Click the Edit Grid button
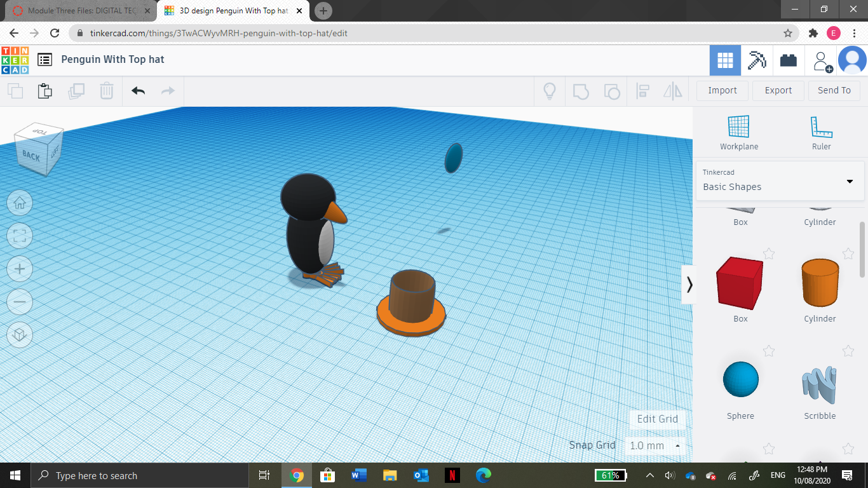Image resolution: width=868 pixels, height=488 pixels. click(658, 419)
